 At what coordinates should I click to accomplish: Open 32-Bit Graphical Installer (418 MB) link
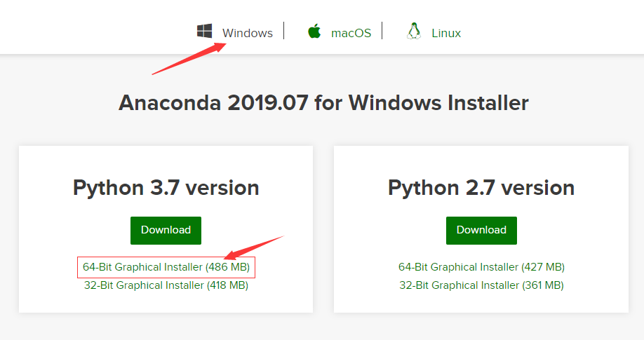166,285
